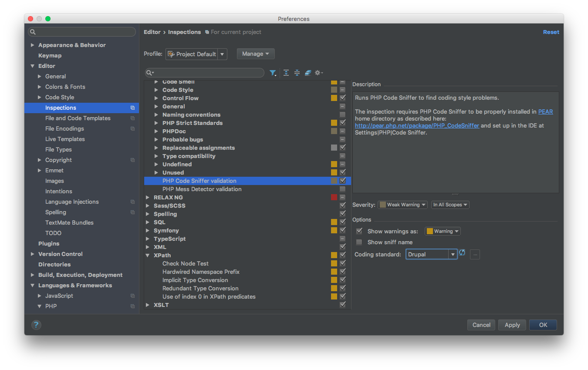
Task: Click the settings search input field
Action: [x=82, y=32]
